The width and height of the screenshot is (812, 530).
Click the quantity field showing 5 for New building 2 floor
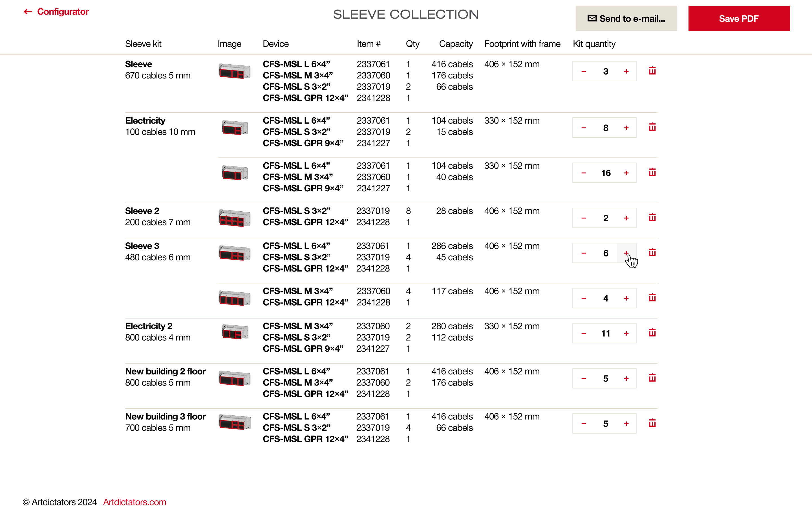click(605, 378)
